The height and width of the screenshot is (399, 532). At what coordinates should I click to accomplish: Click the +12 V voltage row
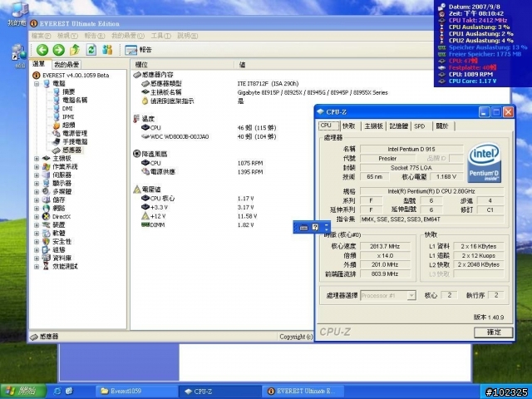point(199,216)
